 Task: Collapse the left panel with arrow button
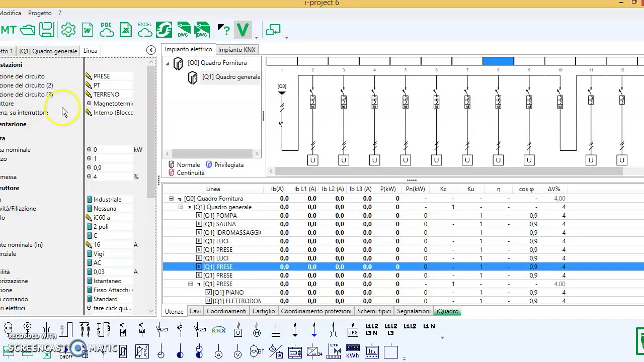pos(151,50)
